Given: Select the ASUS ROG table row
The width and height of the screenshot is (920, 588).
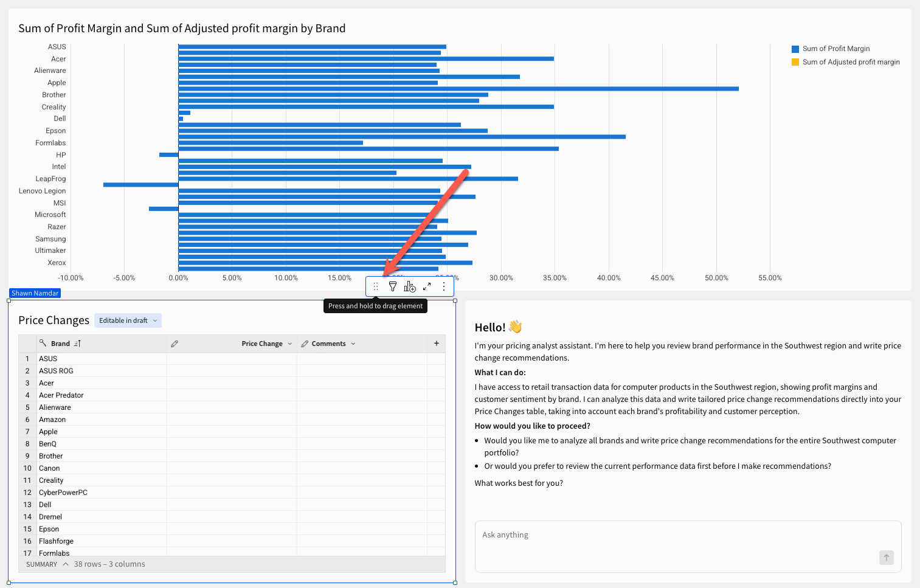Looking at the screenshot, I should [232, 371].
